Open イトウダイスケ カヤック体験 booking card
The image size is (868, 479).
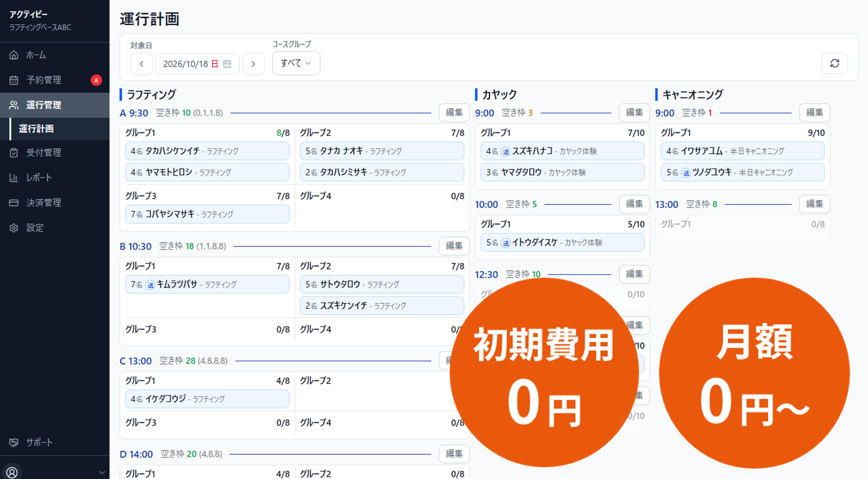pyautogui.click(x=562, y=242)
